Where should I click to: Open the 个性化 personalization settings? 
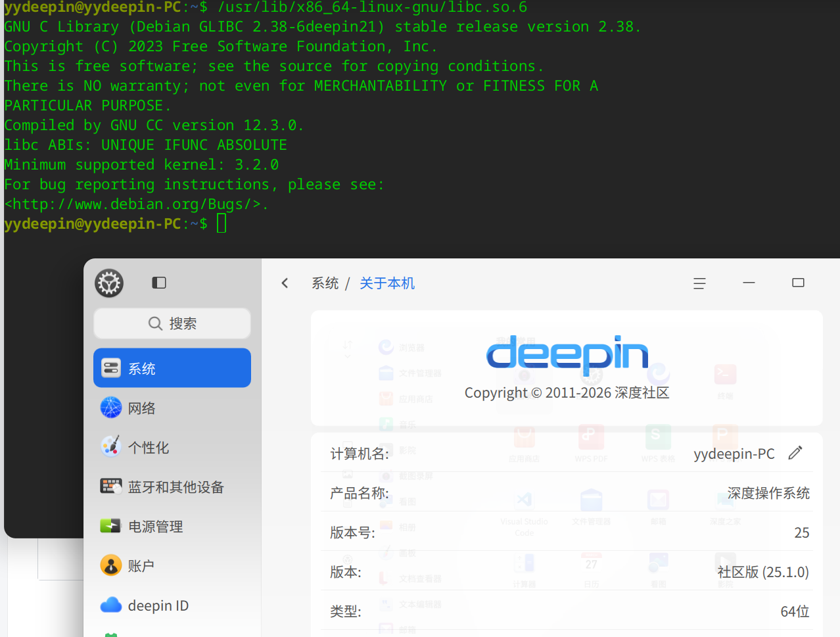pos(172,447)
